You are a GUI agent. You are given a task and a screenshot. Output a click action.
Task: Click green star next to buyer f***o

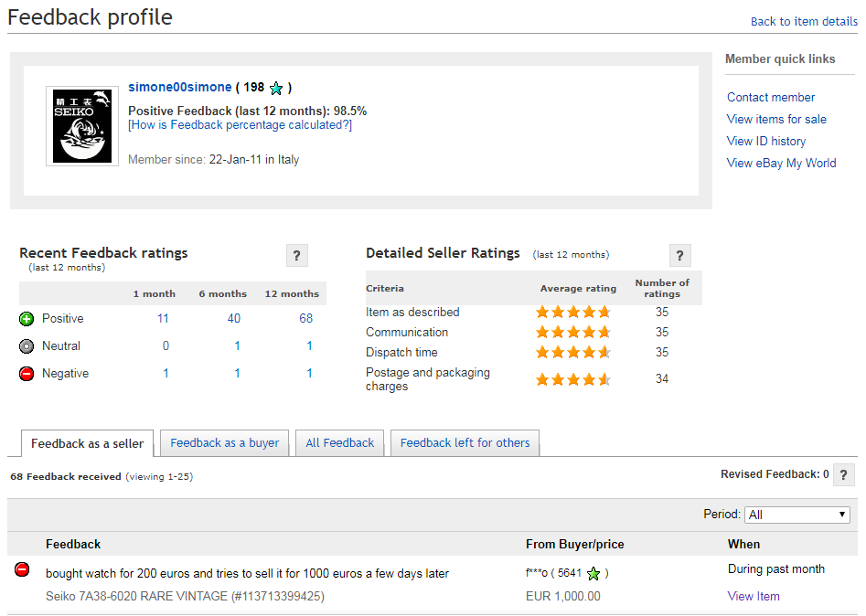click(593, 574)
